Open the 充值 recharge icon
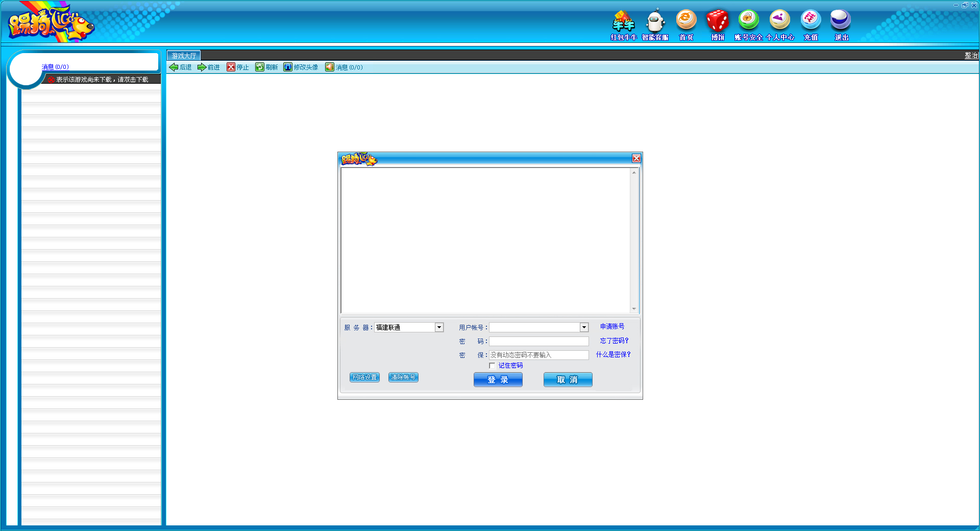 (x=811, y=25)
